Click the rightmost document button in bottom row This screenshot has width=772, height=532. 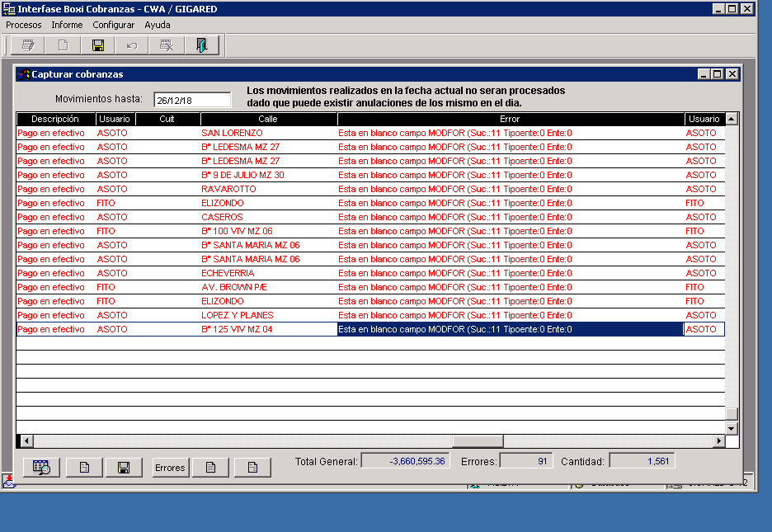(252, 468)
